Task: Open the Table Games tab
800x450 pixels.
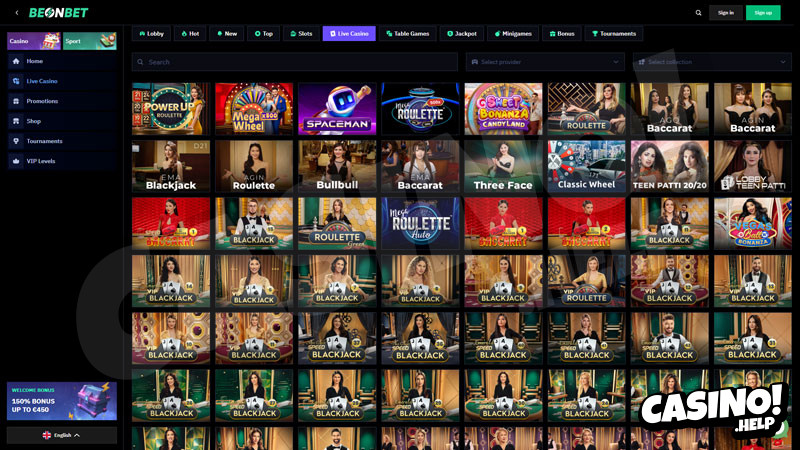Action: (408, 34)
